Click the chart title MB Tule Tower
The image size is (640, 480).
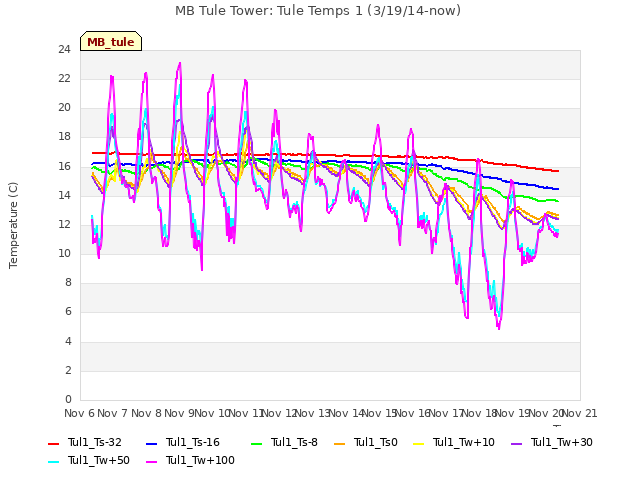coord(318,11)
